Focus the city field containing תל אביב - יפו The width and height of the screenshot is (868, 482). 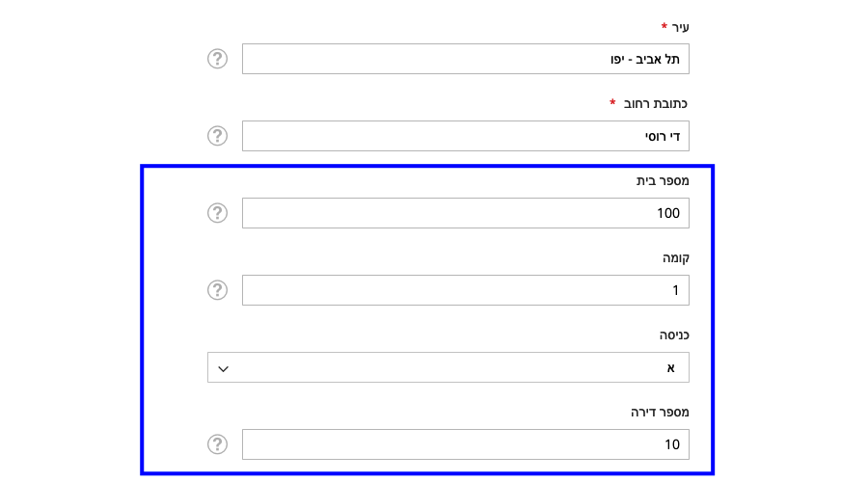point(466,59)
